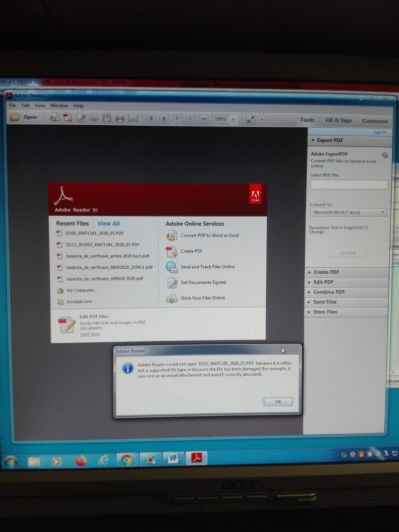Click Start Now link under Edit PDF Files

click(x=90, y=334)
